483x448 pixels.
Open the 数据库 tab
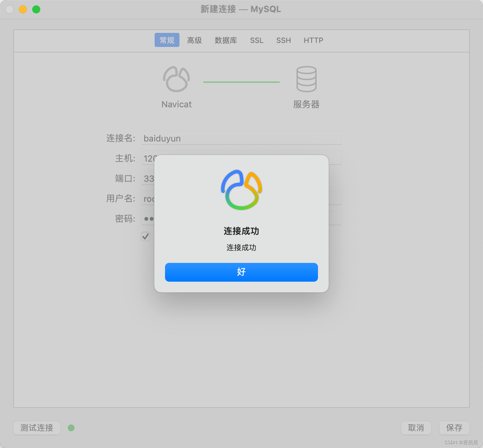pos(226,40)
